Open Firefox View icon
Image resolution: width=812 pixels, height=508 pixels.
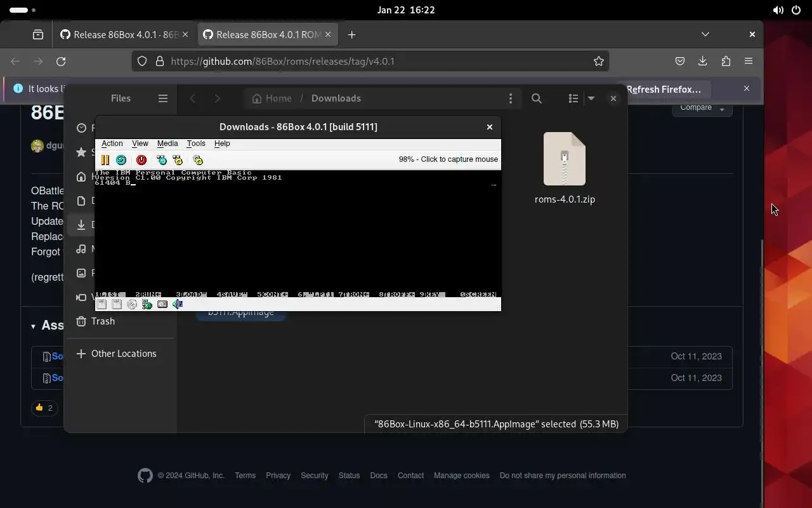point(38,35)
